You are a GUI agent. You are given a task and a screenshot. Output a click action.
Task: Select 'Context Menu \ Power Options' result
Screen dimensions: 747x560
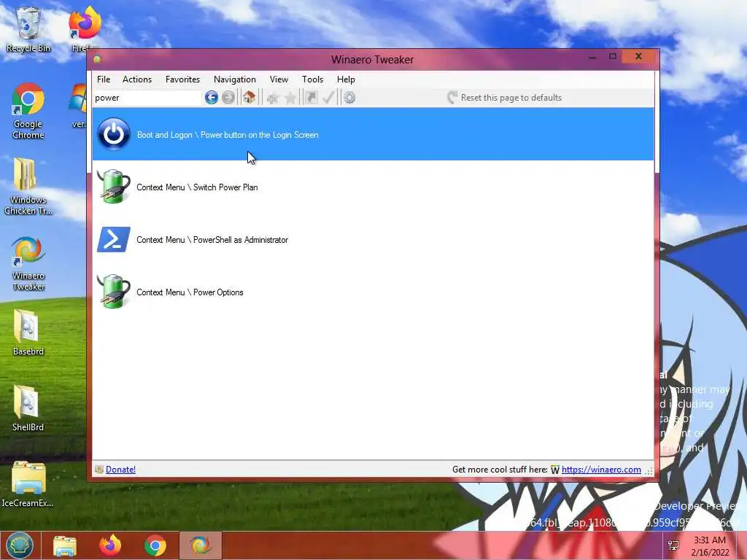(x=373, y=292)
